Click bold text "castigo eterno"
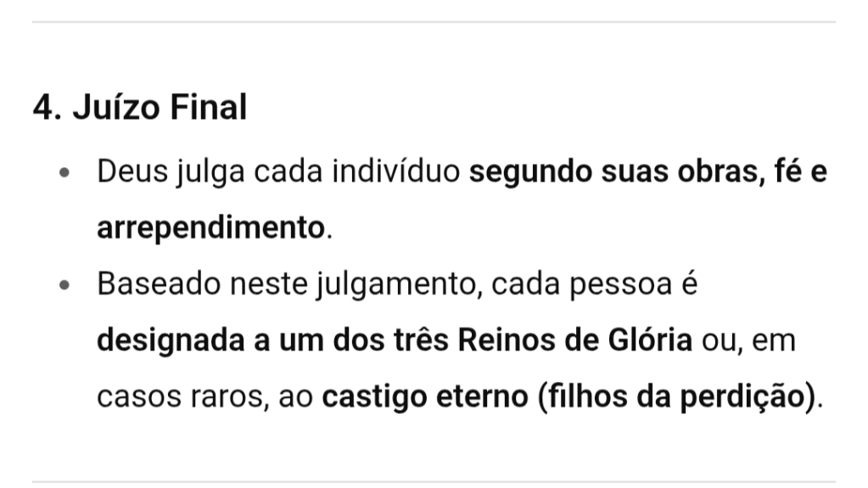 coord(424,396)
